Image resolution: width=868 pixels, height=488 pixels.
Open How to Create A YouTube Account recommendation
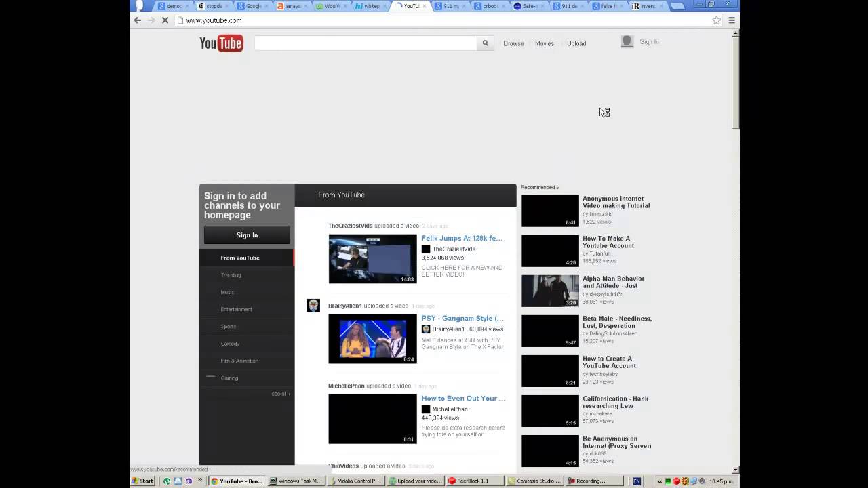[x=609, y=362]
